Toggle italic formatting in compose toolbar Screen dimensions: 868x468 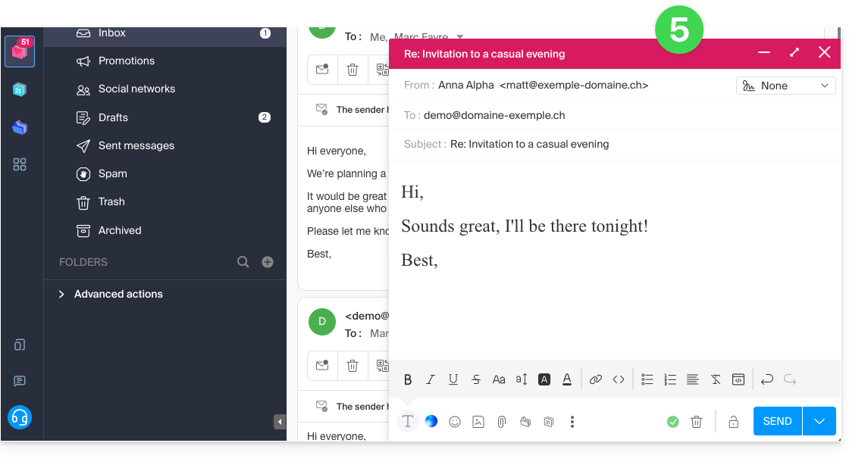tap(430, 379)
